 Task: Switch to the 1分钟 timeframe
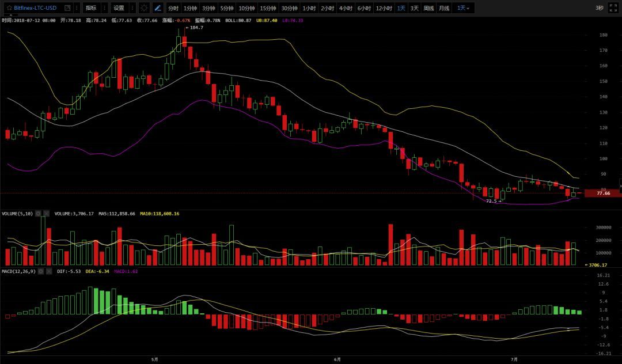pyautogui.click(x=191, y=8)
